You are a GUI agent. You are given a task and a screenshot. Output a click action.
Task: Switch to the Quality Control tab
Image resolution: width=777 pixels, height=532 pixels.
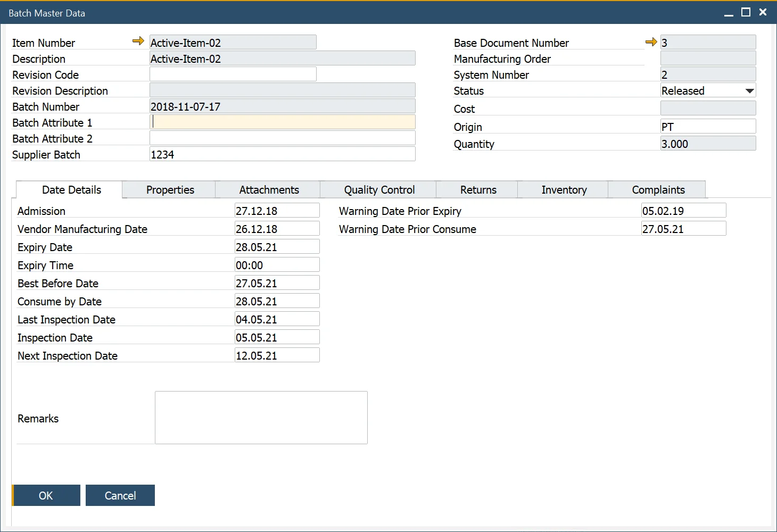pos(378,189)
